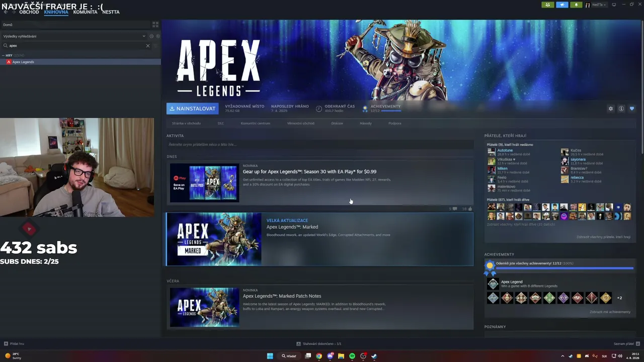This screenshot has height=362, width=644.
Task: Open Google Chrome from taskbar
Action: (319, 356)
